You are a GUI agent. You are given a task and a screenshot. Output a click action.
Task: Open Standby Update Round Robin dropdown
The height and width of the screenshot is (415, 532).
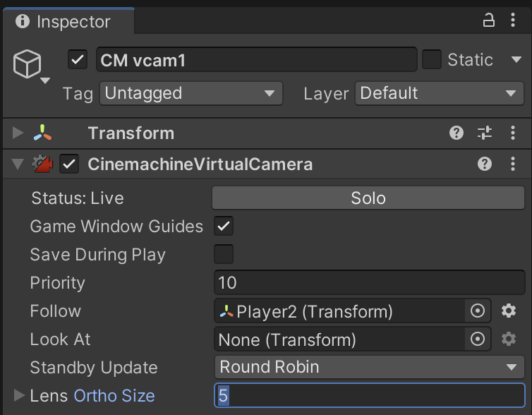[x=369, y=367]
